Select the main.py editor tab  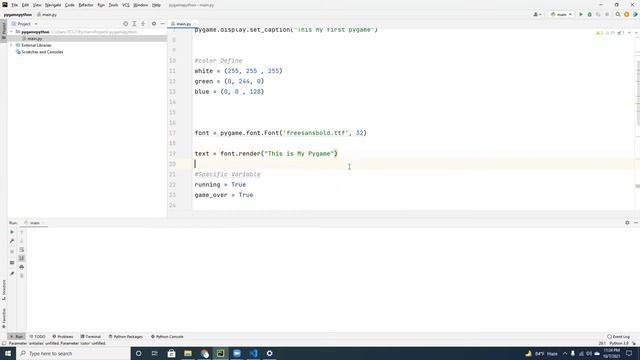click(183, 24)
